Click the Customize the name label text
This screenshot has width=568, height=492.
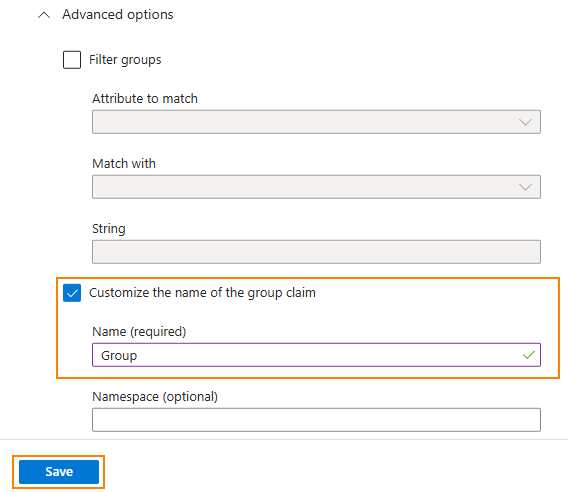pos(202,293)
